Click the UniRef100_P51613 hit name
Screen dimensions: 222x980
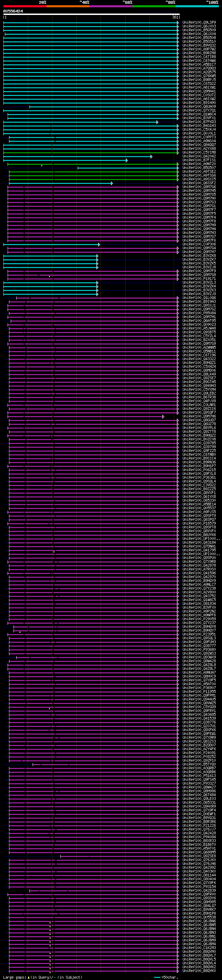point(199,776)
